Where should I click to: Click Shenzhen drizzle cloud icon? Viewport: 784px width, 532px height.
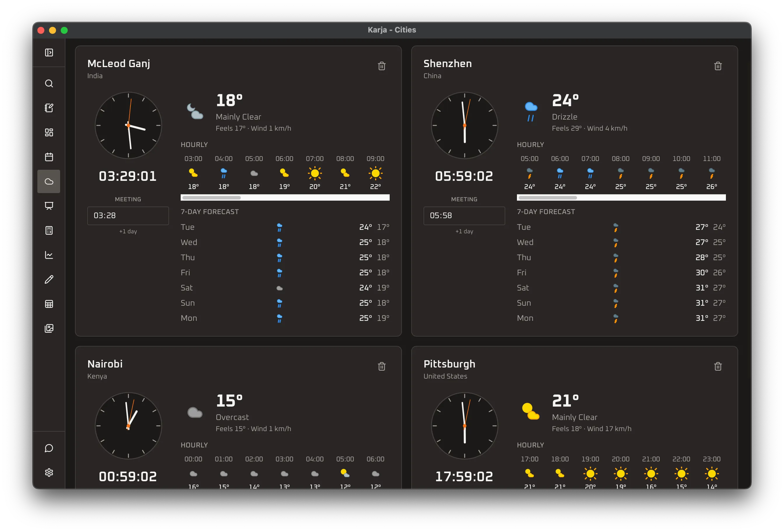[531, 112]
